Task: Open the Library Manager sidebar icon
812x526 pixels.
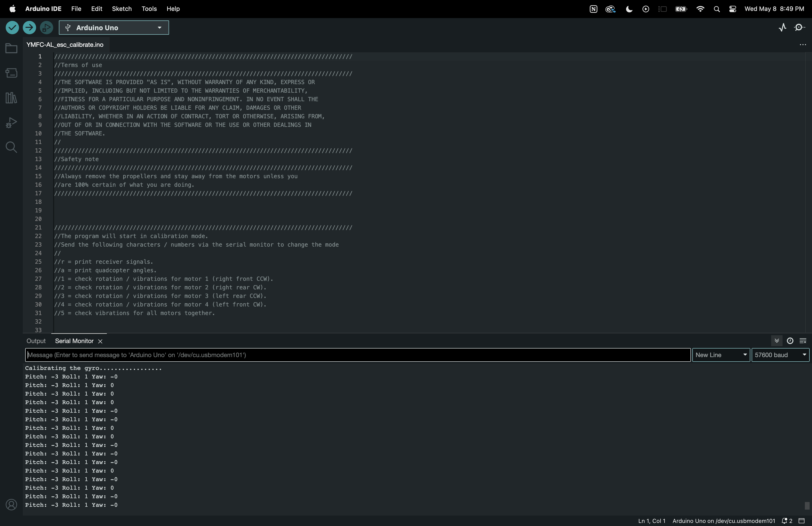Action: 11,98
